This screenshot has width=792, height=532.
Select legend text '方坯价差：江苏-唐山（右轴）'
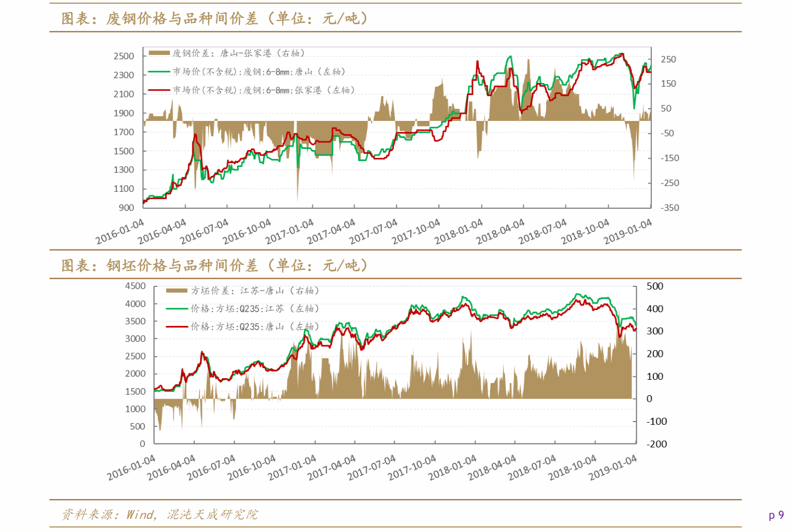[x=255, y=291]
